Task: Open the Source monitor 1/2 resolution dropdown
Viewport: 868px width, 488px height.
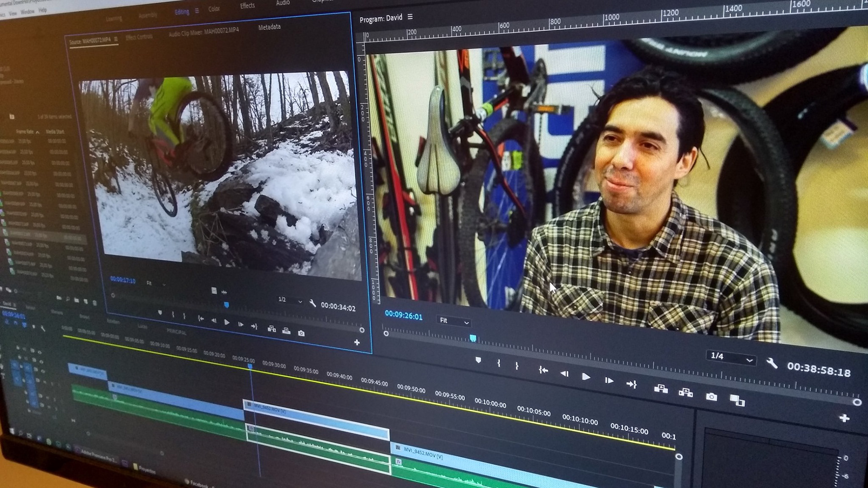Action: [x=290, y=300]
